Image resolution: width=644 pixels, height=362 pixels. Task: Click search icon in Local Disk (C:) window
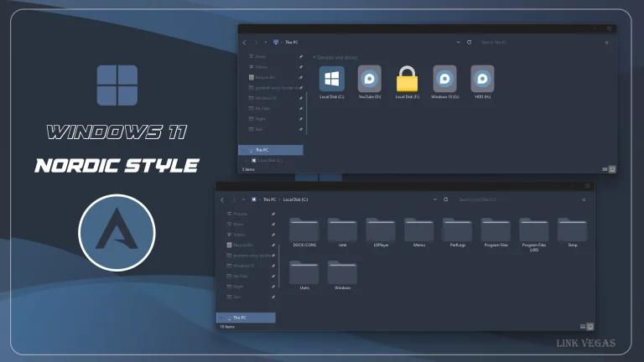point(584,200)
